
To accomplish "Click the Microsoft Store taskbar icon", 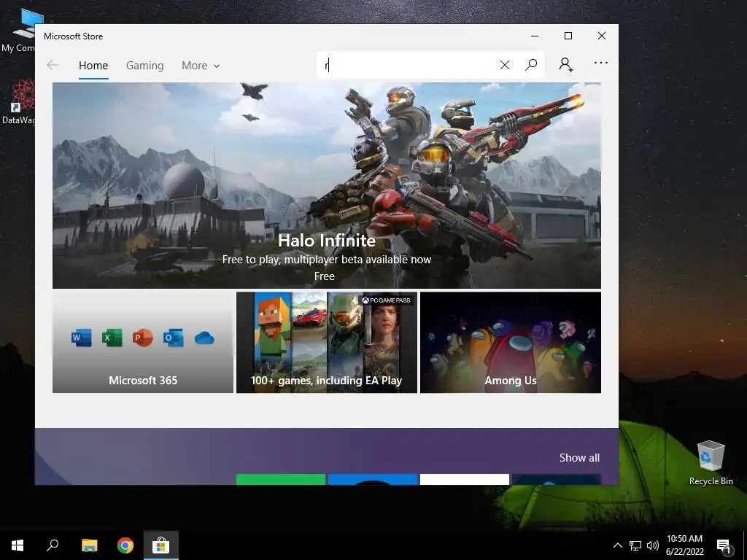I will click(161, 545).
